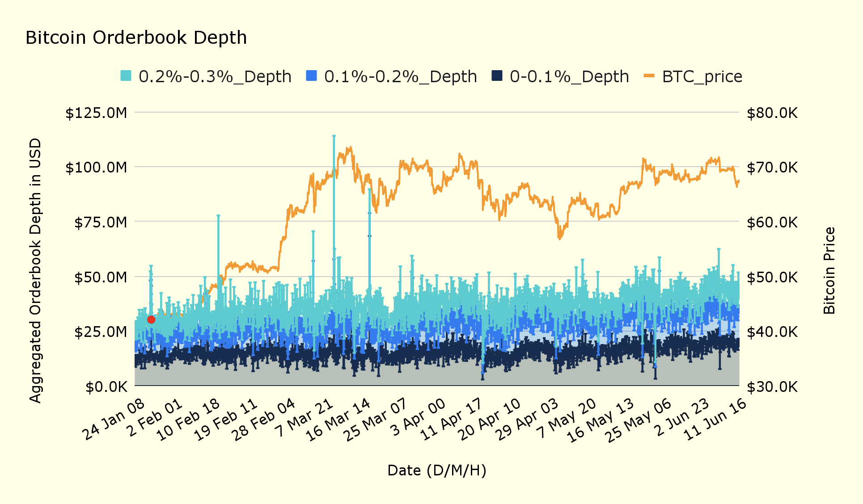
Task: Click the teal 0.2%-0.3%_Depth legend swatch
Action: tap(126, 76)
